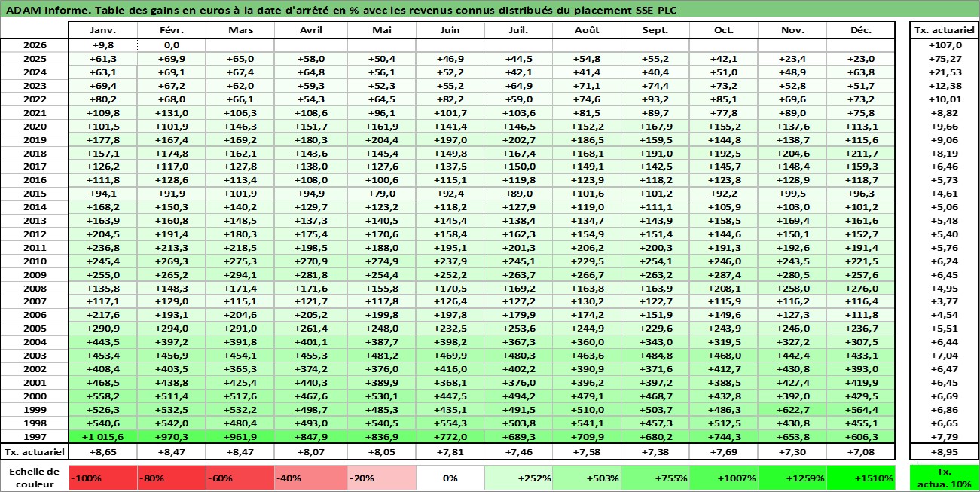Click the '+772,0' cell for Juin 1997
Screen dimensions: 980x492
450,436
